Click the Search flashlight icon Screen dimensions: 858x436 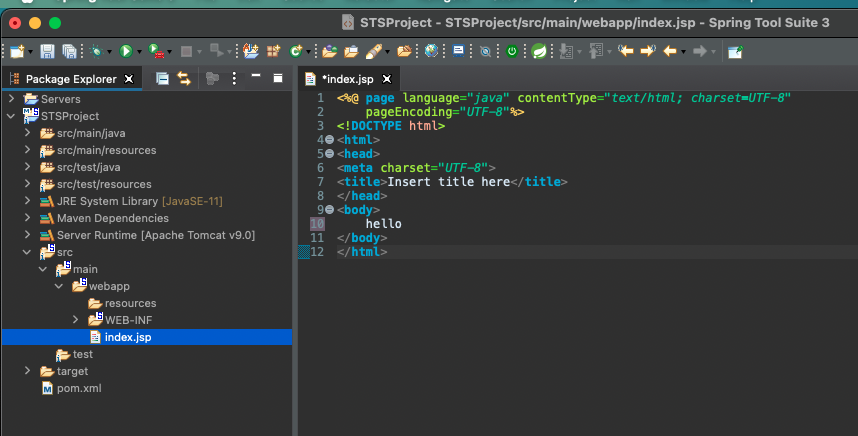374,51
